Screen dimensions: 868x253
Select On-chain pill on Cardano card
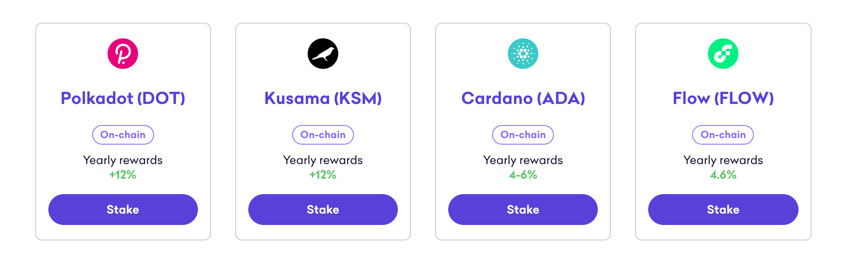pos(523,135)
